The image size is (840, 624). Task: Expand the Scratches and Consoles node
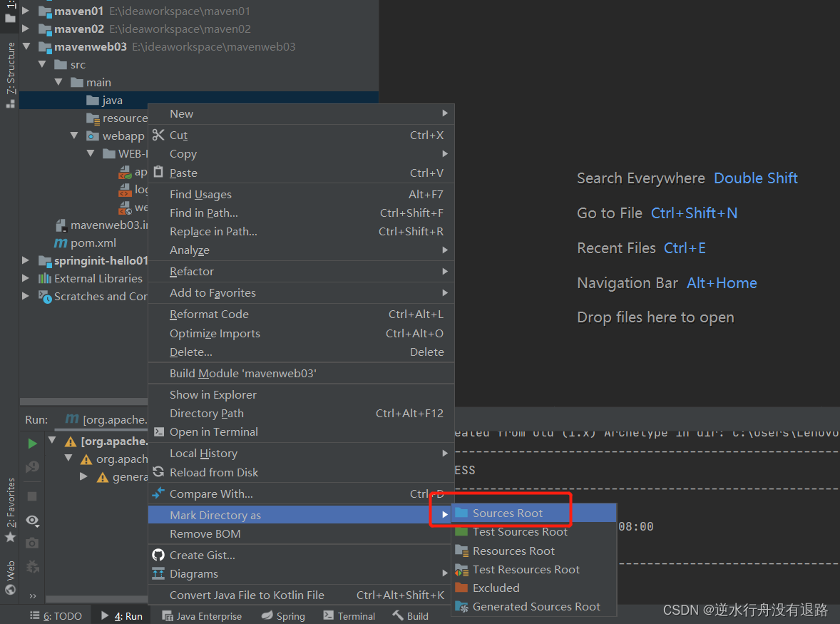tap(25, 296)
